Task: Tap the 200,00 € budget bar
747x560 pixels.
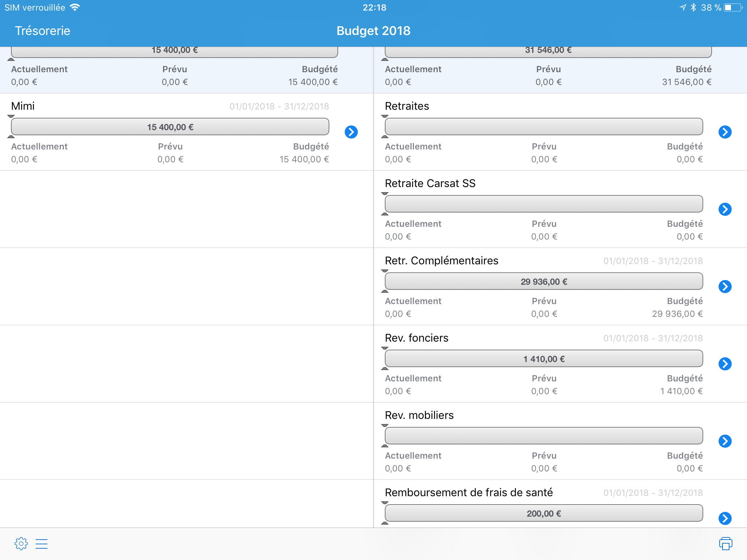Action: 543,513
